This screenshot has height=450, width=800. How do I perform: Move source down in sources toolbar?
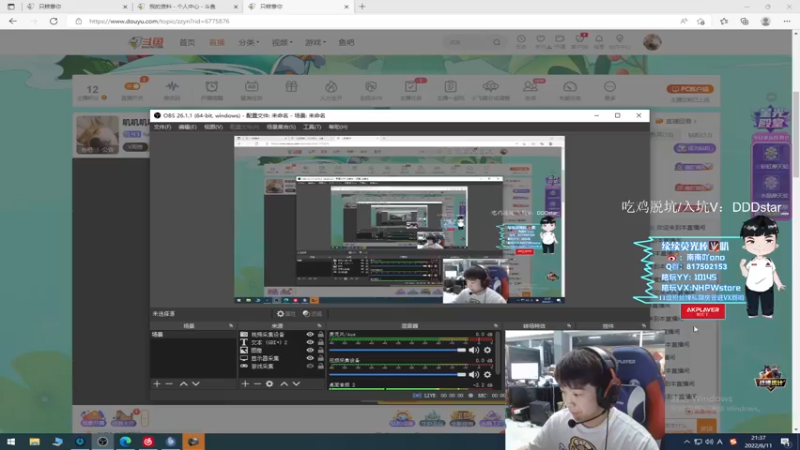tap(296, 384)
